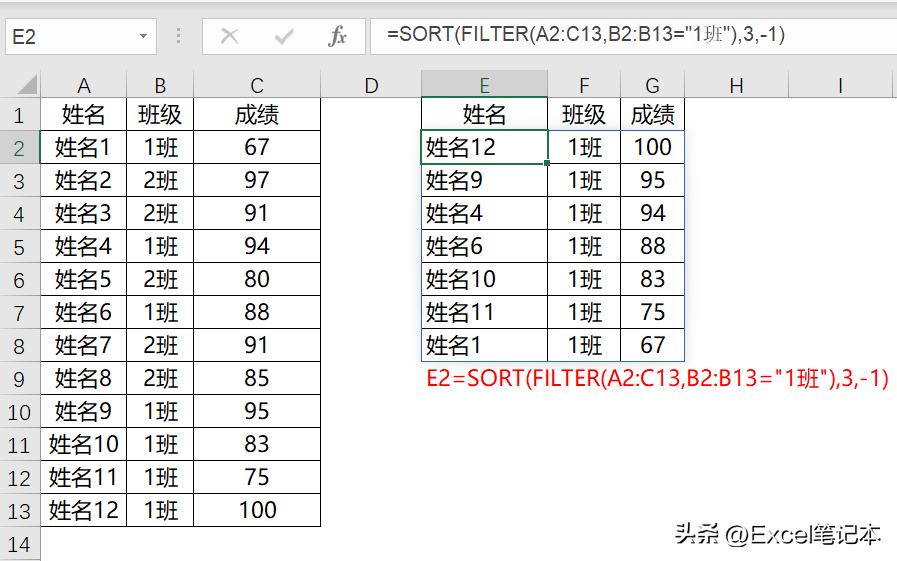Select column H header
The width and height of the screenshot is (897, 561).
click(x=736, y=85)
